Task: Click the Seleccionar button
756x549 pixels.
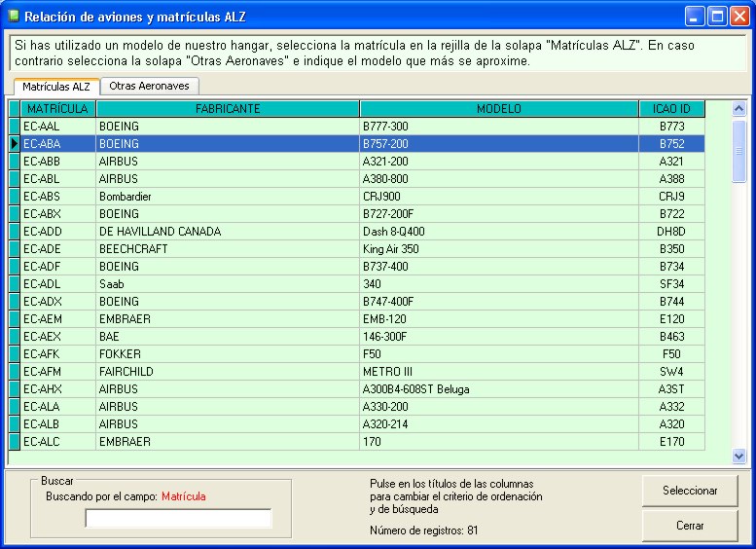Action: point(690,491)
